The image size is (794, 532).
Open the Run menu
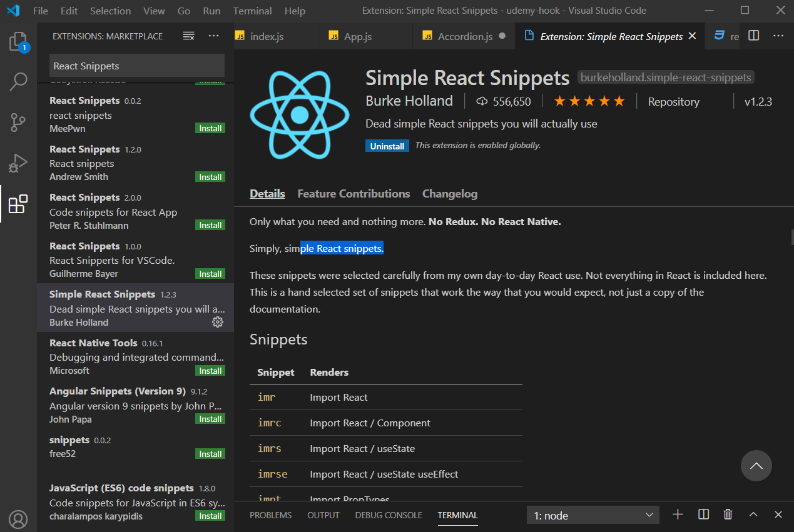pyautogui.click(x=211, y=11)
